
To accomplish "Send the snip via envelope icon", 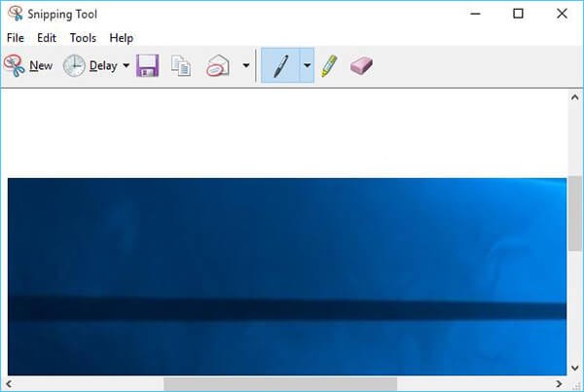I will click(218, 66).
